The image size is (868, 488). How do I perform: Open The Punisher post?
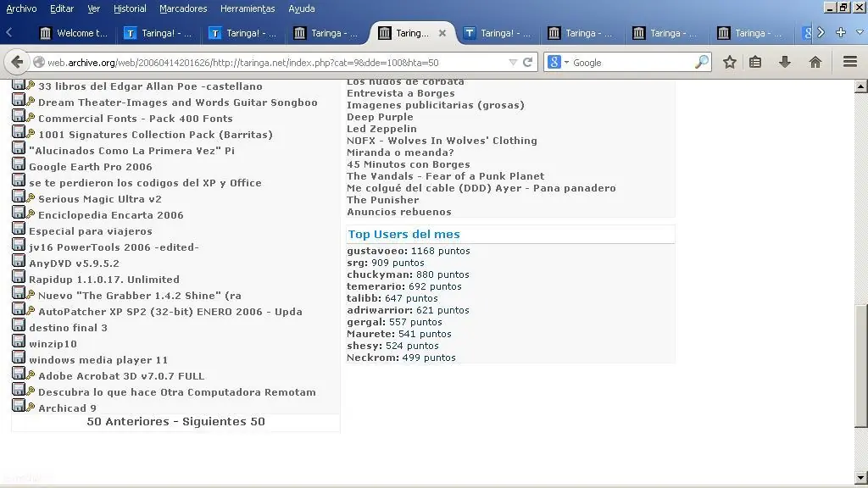[x=382, y=200]
